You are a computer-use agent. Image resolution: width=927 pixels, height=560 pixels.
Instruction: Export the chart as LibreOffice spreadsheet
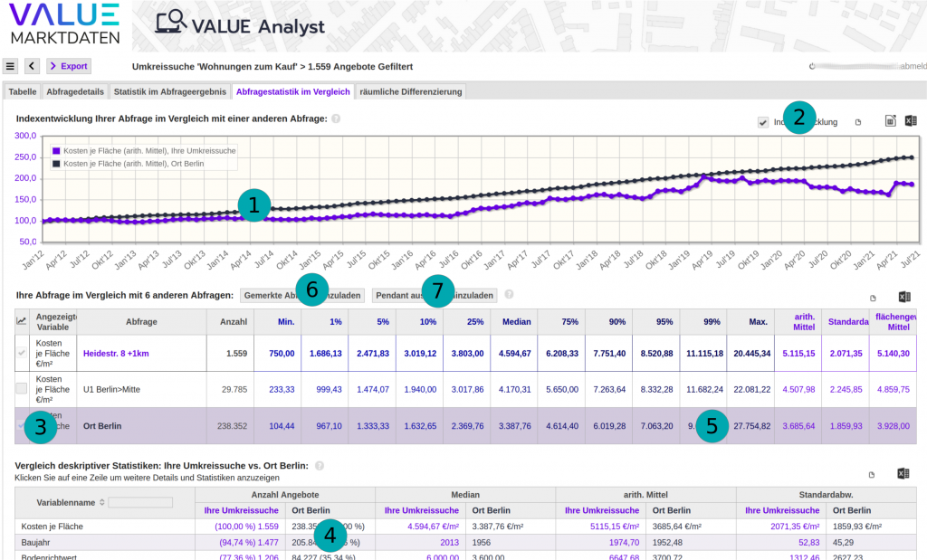point(891,121)
